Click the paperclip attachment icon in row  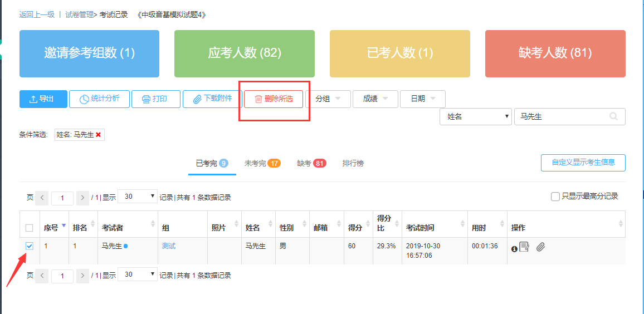(540, 247)
